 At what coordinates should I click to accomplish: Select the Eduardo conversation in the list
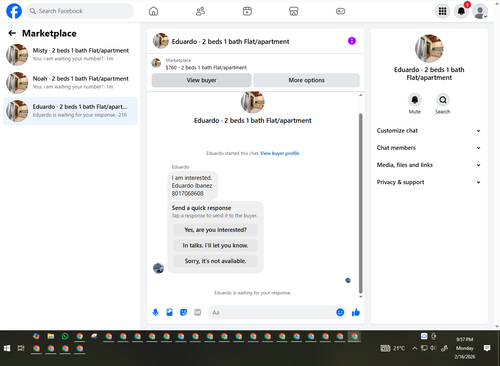(70, 111)
